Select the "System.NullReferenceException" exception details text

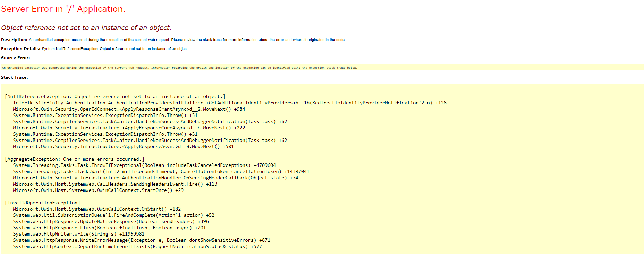[115, 49]
